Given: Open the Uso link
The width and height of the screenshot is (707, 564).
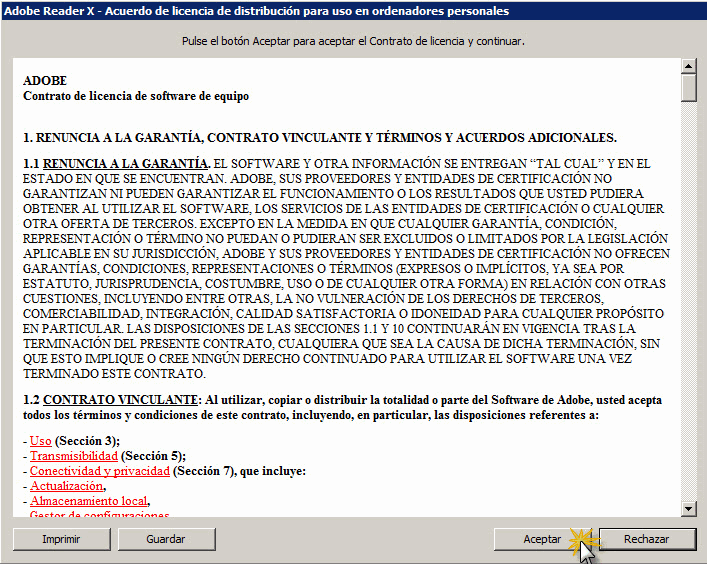Looking at the screenshot, I should tap(41, 441).
